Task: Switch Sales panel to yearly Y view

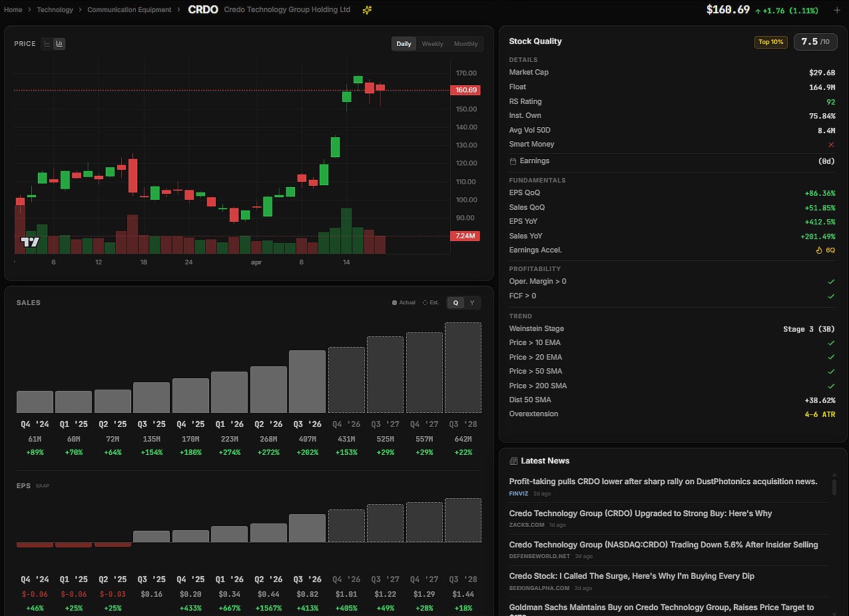Action: point(472,302)
